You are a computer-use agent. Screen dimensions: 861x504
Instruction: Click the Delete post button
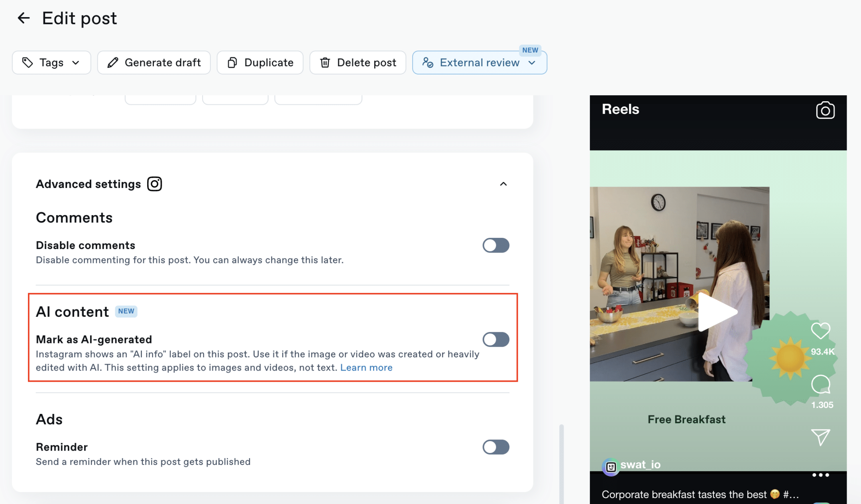click(358, 63)
